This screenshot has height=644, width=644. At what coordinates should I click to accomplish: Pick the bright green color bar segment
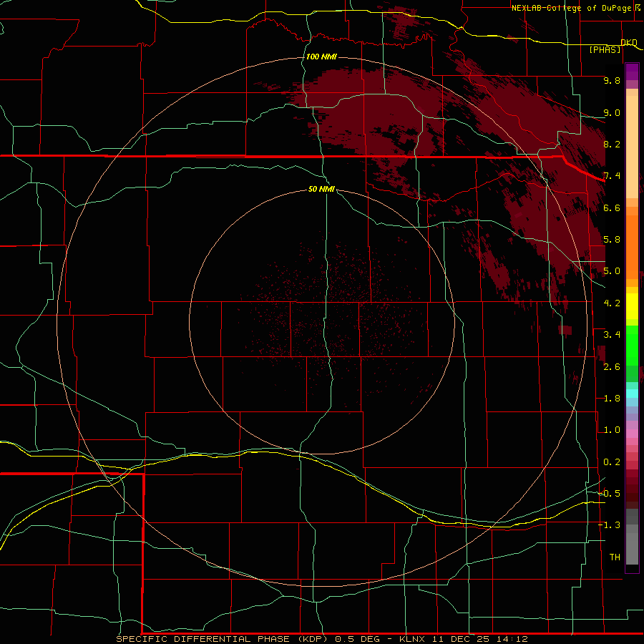tap(632, 345)
